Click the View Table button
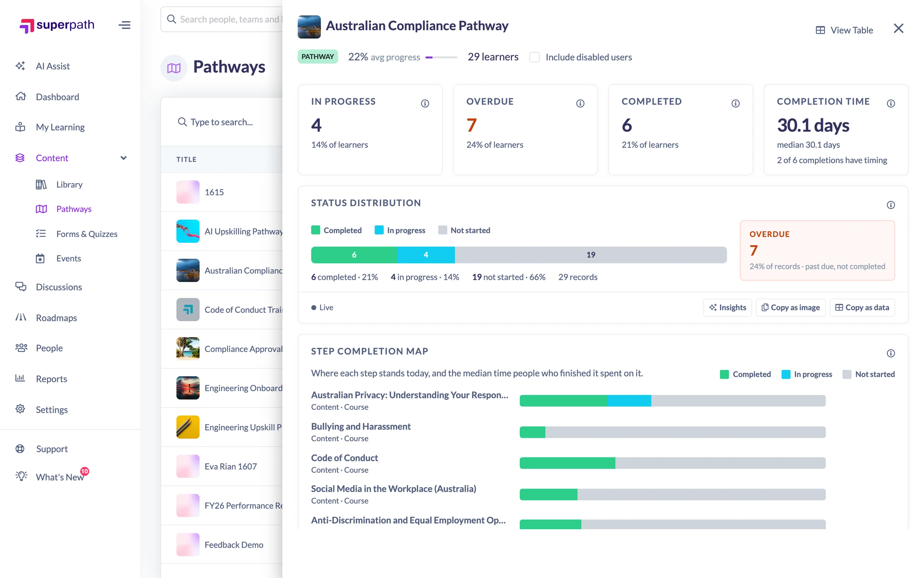Image resolution: width=924 pixels, height=578 pixels. coord(844,30)
